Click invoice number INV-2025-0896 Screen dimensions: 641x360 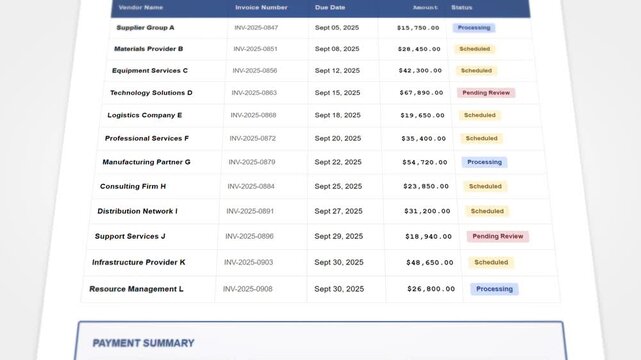249,236
